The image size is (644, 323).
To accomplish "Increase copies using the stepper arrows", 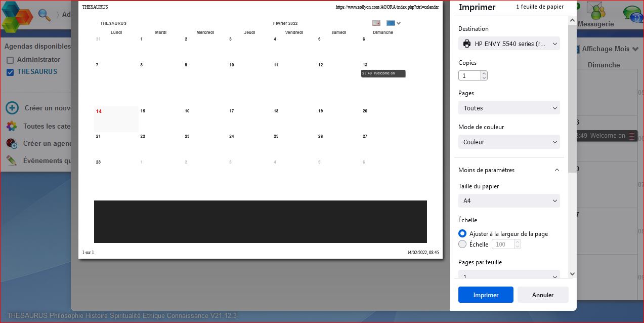I will pyautogui.click(x=484, y=75).
